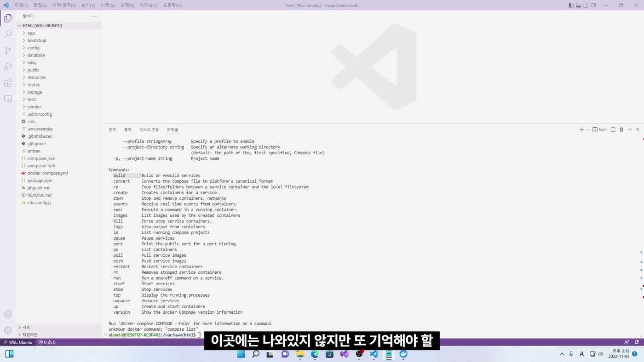Open phpunit.xml file

pyautogui.click(x=59, y=188)
